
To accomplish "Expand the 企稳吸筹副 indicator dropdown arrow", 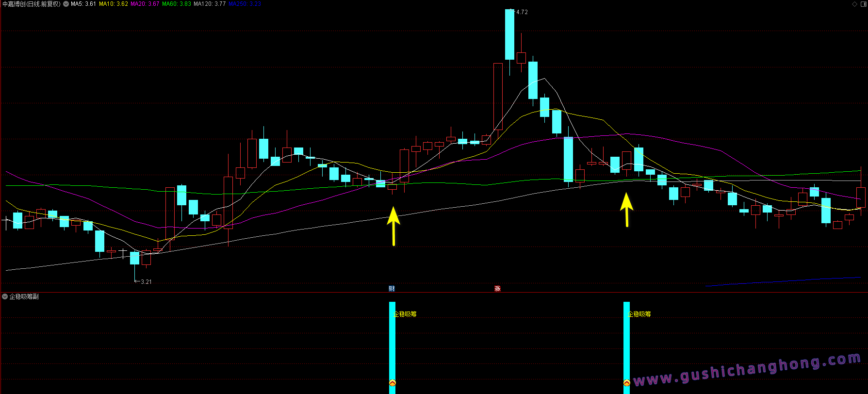I will point(5,296).
